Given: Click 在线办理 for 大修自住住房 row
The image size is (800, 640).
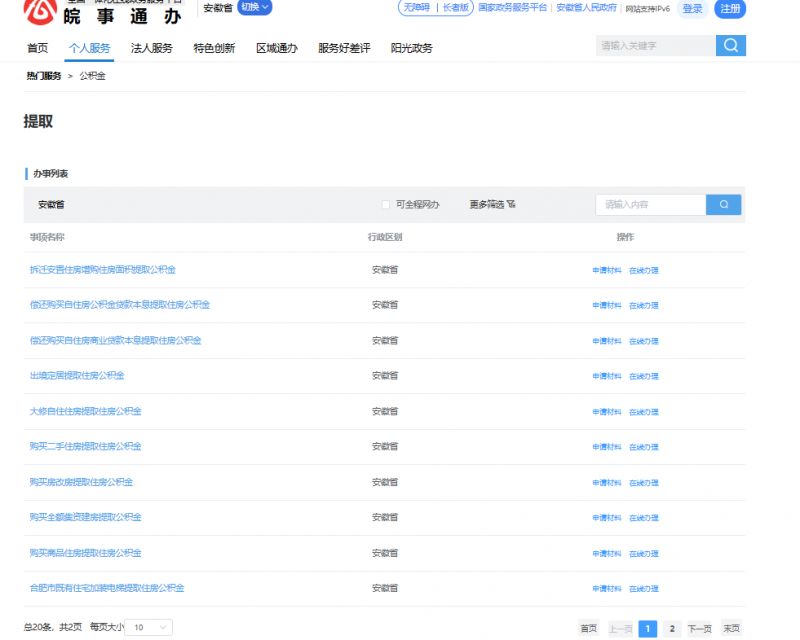Looking at the screenshot, I should click(644, 412).
